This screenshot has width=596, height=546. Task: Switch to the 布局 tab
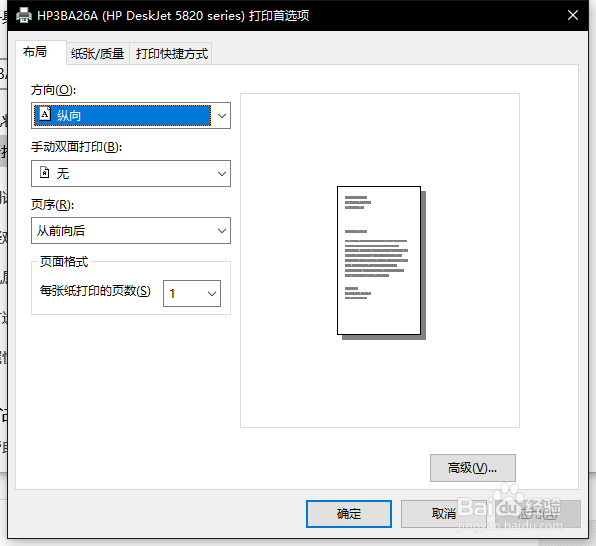41,52
